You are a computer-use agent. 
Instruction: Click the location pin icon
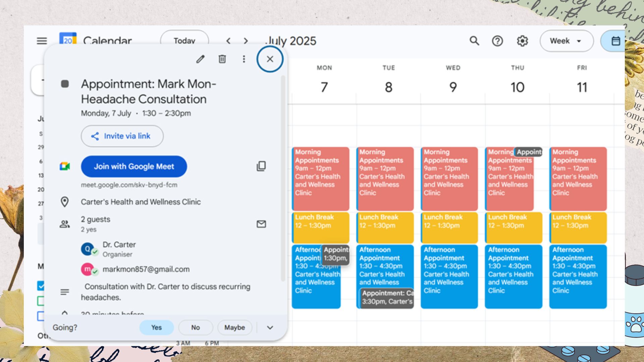(x=64, y=202)
